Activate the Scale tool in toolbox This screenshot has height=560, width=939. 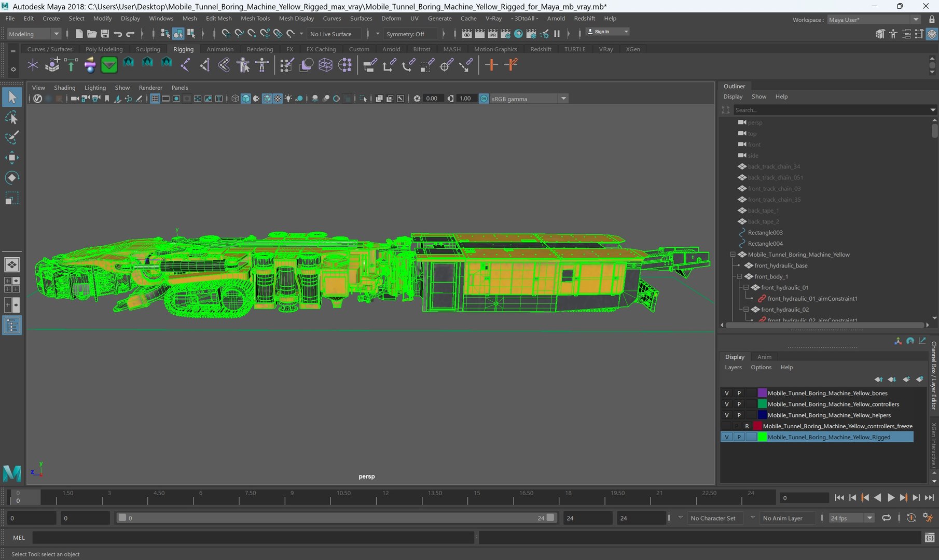(12, 198)
